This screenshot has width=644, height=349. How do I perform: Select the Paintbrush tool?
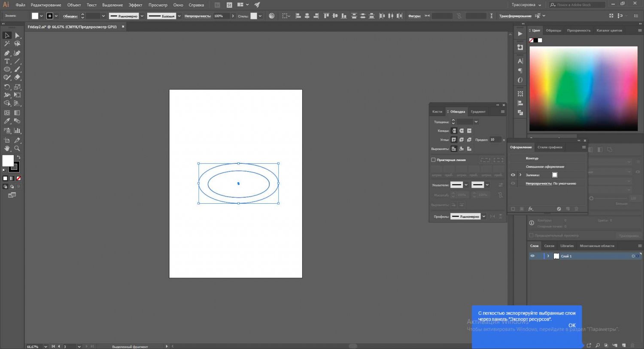click(18, 70)
